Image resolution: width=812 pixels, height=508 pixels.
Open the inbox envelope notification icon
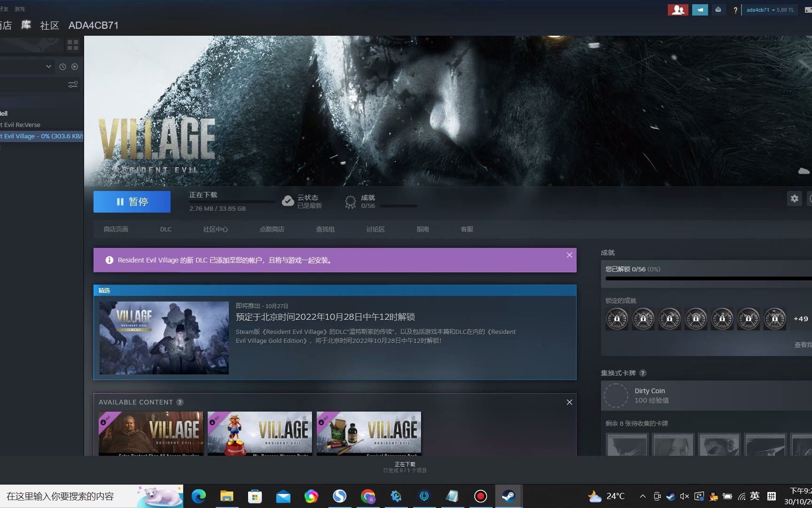pos(718,10)
